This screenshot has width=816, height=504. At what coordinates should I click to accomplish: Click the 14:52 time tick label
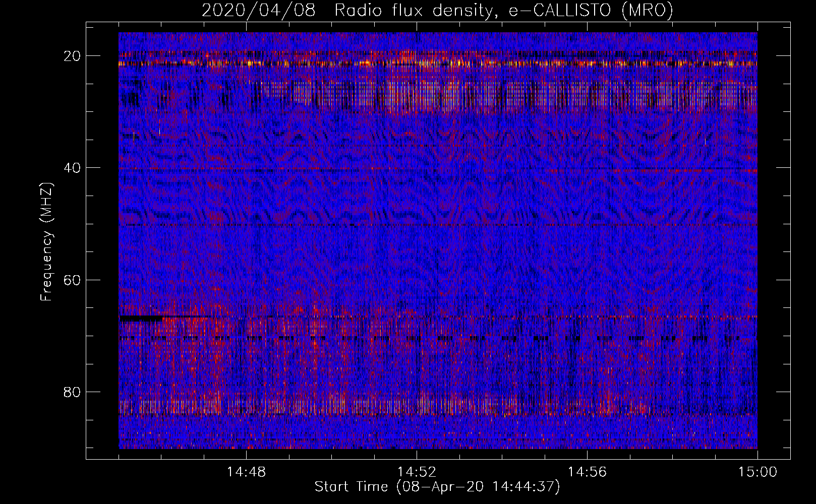[417, 472]
